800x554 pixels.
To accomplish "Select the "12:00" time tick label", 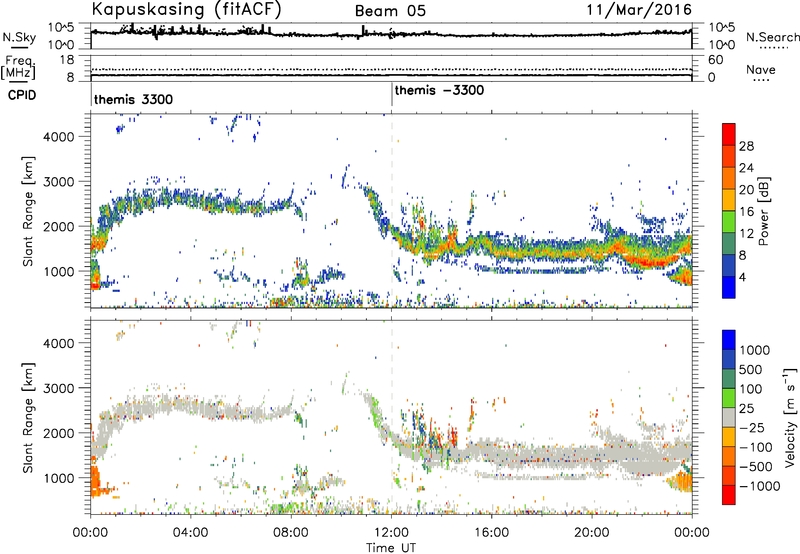I will click(391, 533).
